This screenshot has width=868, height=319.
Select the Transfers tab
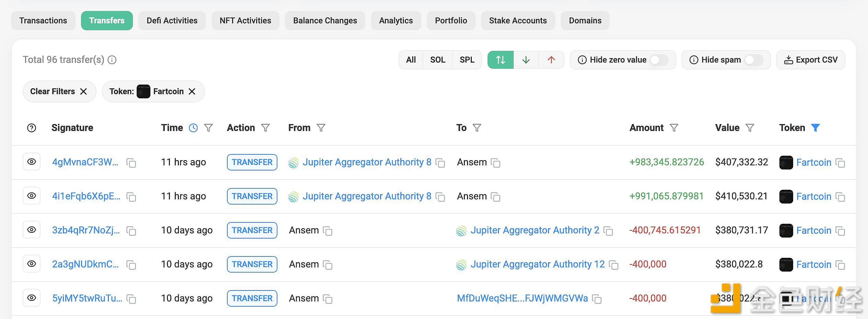[x=107, y=21]
